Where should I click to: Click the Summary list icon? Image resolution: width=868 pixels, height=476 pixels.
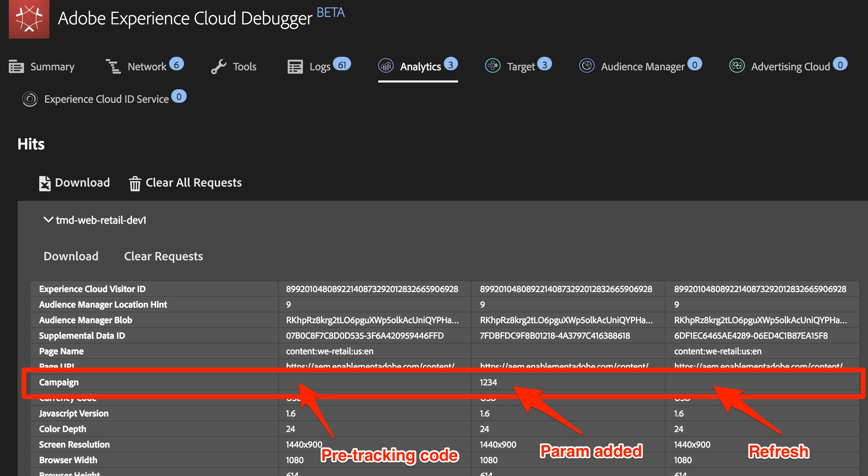pyautogui.click(x=16, y=67)
